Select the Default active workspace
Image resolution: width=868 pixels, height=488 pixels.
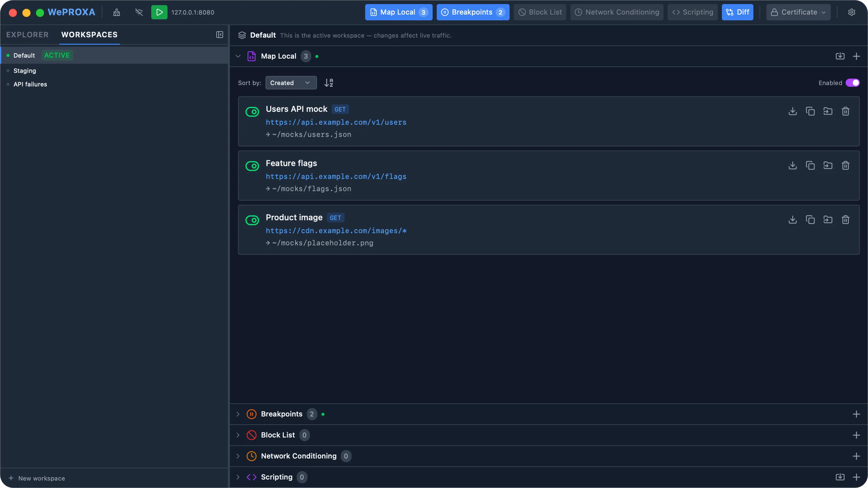point(114,55)
